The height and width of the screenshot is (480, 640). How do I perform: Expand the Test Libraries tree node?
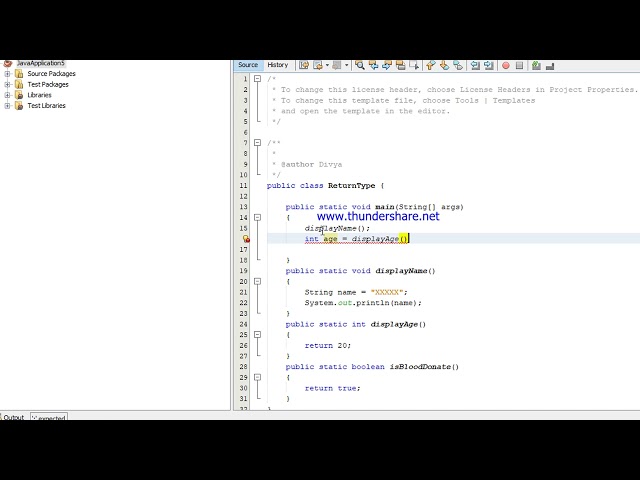tap(7, 105)
